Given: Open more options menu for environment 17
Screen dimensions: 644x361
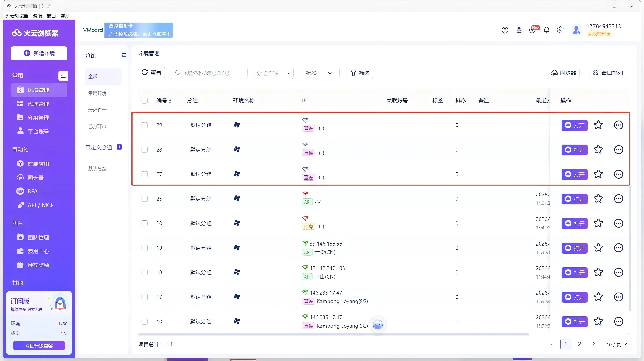Looking at the screenshot, I should tap(619, 297).
